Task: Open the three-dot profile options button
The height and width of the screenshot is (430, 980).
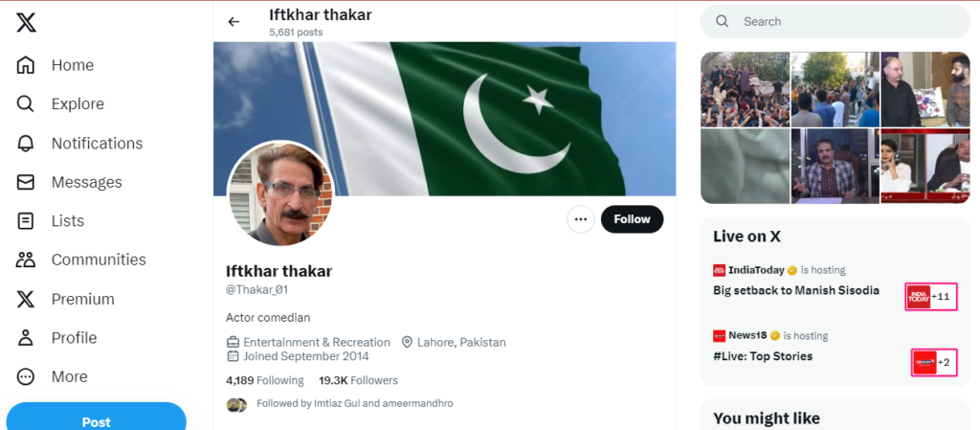Action: (581, 219)
